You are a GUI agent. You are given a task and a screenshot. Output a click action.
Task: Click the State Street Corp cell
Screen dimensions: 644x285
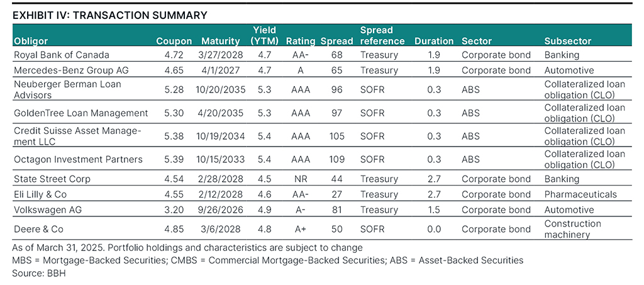52,179
